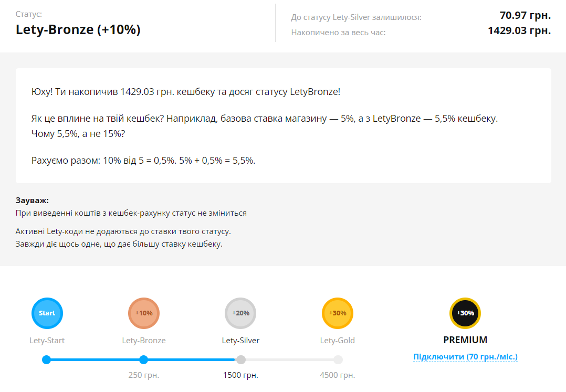Click the 4500 грн. slider endpoint marker
The width and height of the screenshot is (566, 392).
coord(337,360)
